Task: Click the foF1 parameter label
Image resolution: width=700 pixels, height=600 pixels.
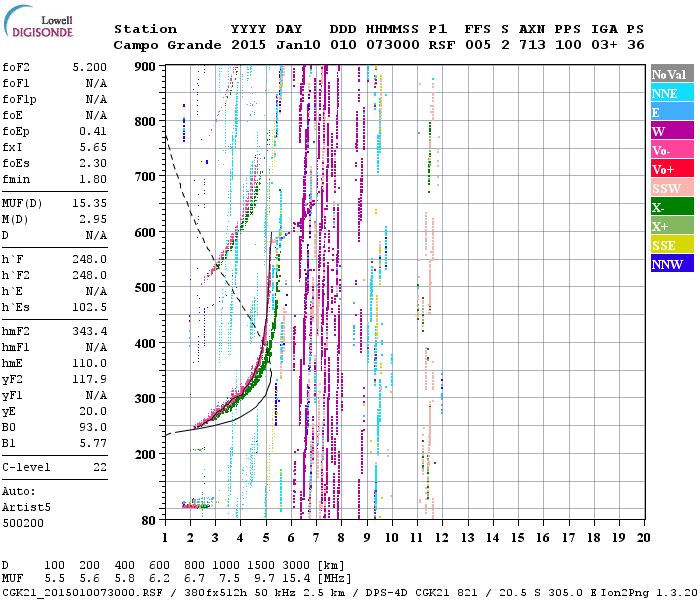Action: [x=16, y=83]
